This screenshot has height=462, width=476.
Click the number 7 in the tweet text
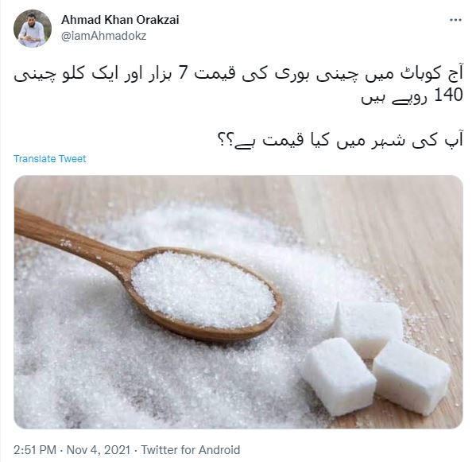183,74
